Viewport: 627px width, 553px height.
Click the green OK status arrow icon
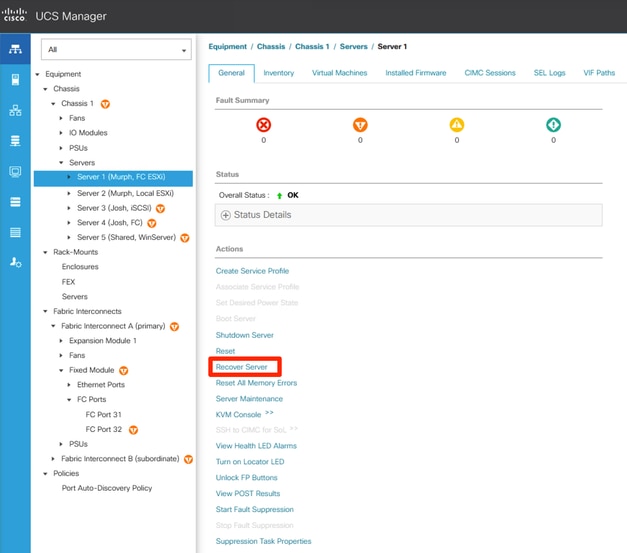point(280,196)
